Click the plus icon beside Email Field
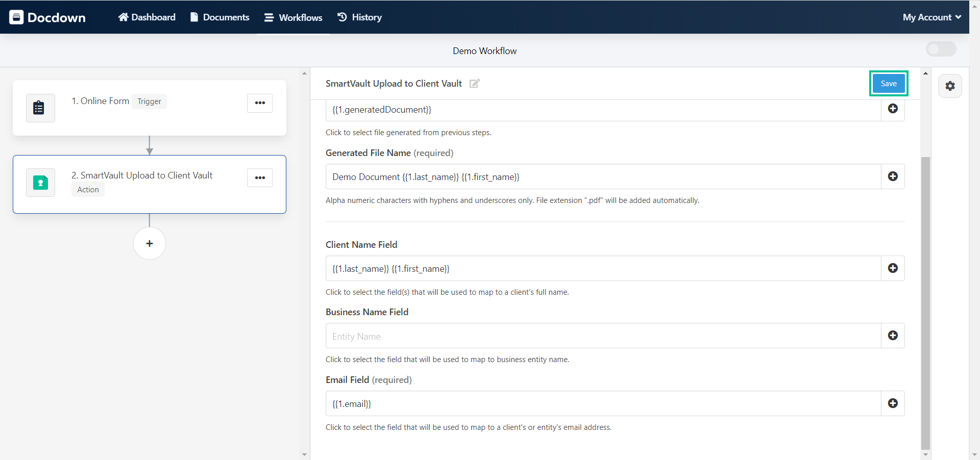 click(x=893, y=403)
